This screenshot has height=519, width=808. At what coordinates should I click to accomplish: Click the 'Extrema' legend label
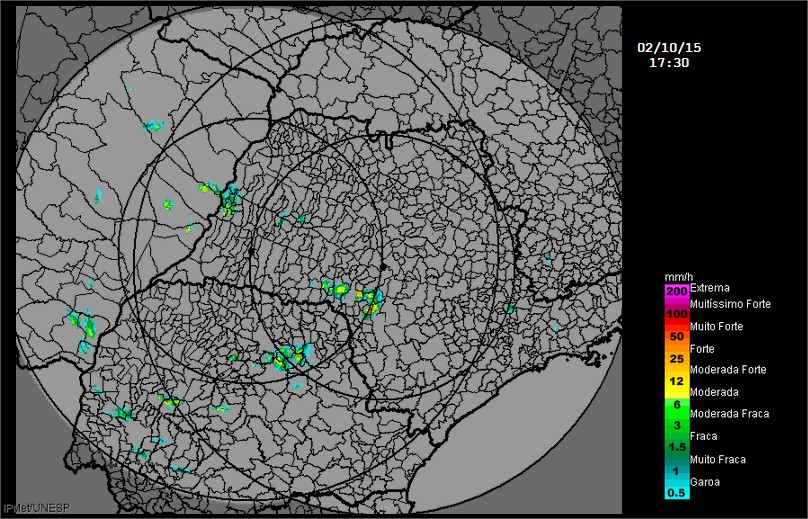(x=709, y=288)
